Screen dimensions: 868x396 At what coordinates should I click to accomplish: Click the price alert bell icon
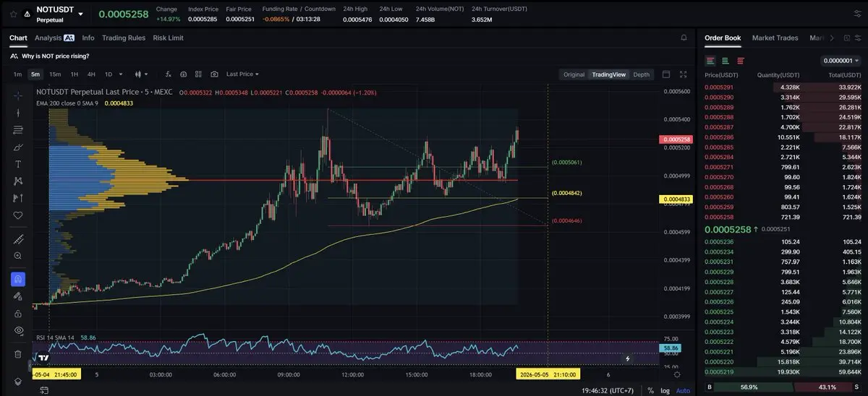pos(684,38)
